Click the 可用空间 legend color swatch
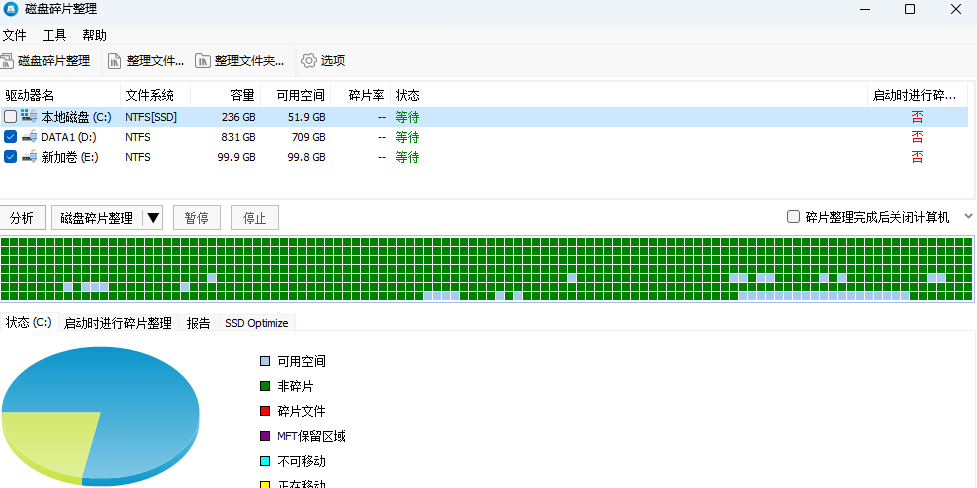The height and width of the screenshot is (488, 977). pyautogui.click(x=265, y=361)
